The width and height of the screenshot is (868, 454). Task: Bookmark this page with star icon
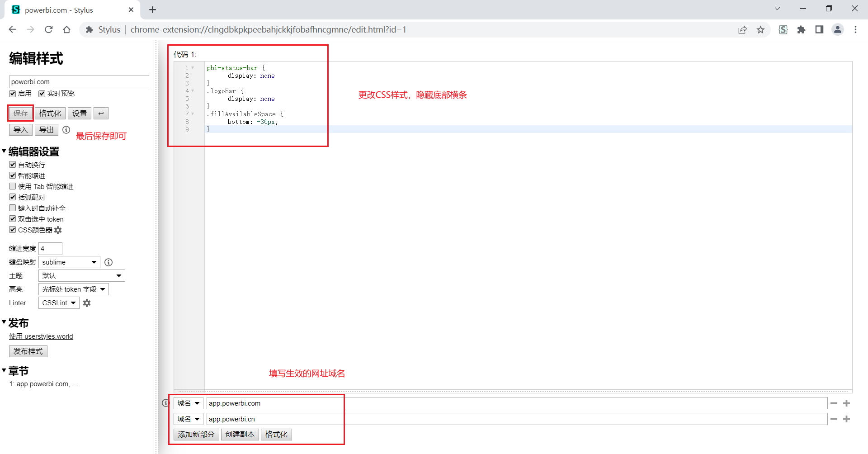[x=761, y=30]
